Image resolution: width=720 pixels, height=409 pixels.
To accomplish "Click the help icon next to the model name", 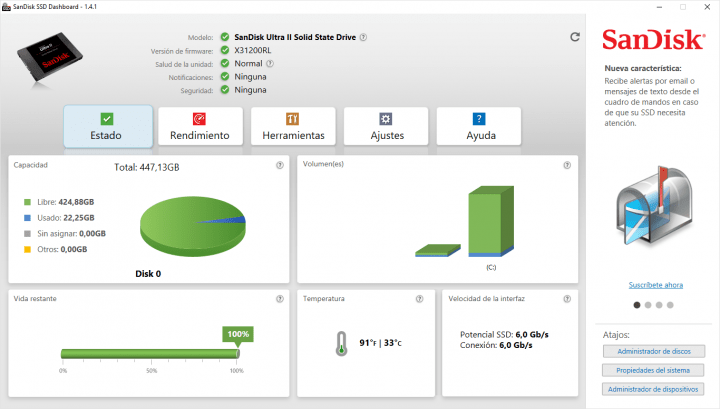I will [363, 37].
